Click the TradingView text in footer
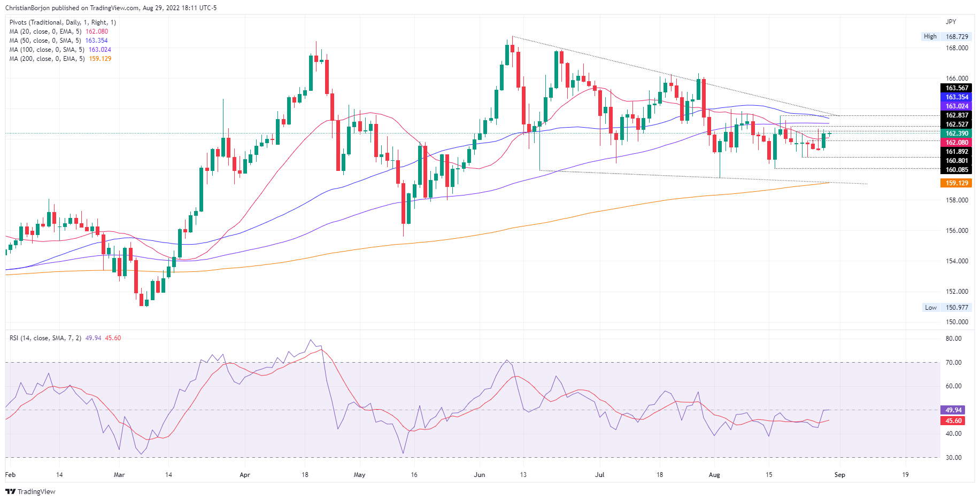 (36, 491)
